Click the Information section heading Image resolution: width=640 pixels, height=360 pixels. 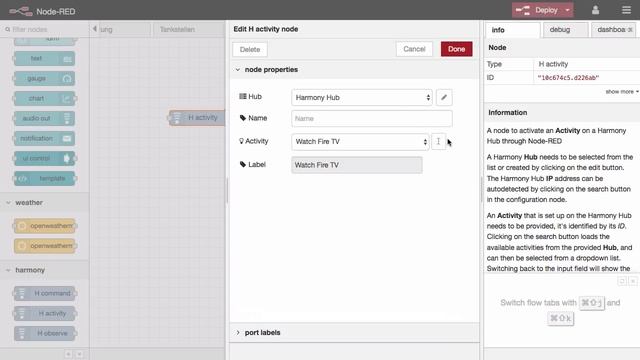coord(507,113)
